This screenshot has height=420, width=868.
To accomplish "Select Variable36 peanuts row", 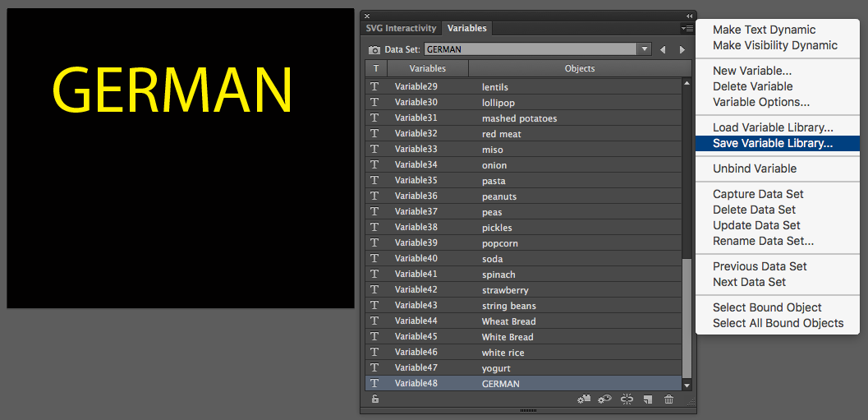I will coord(523,196).
